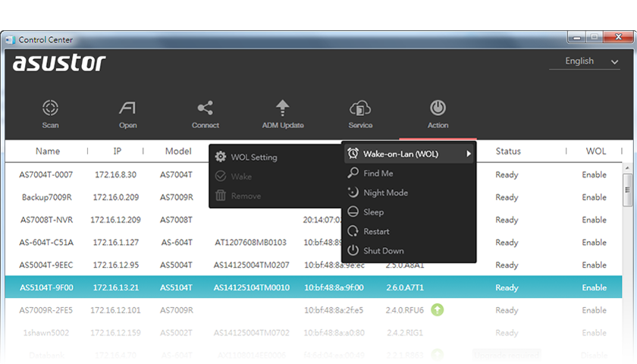Click MAC address 10:bf:48:8a:9f:00
Image resolution: width=637 pixels, height=364 pixels.
tap(334, 287)
